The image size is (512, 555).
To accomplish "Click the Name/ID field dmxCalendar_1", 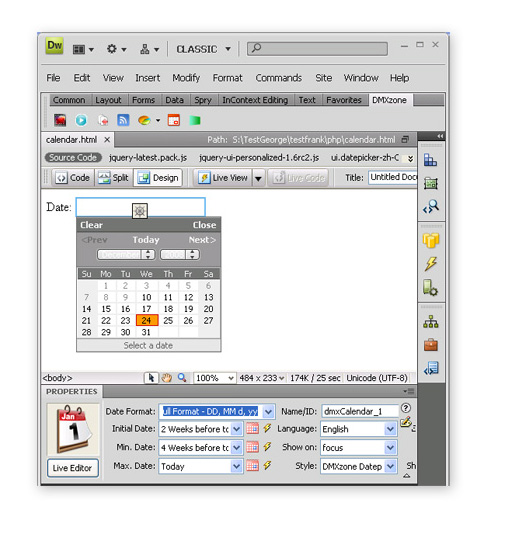I will coord(360,411).
